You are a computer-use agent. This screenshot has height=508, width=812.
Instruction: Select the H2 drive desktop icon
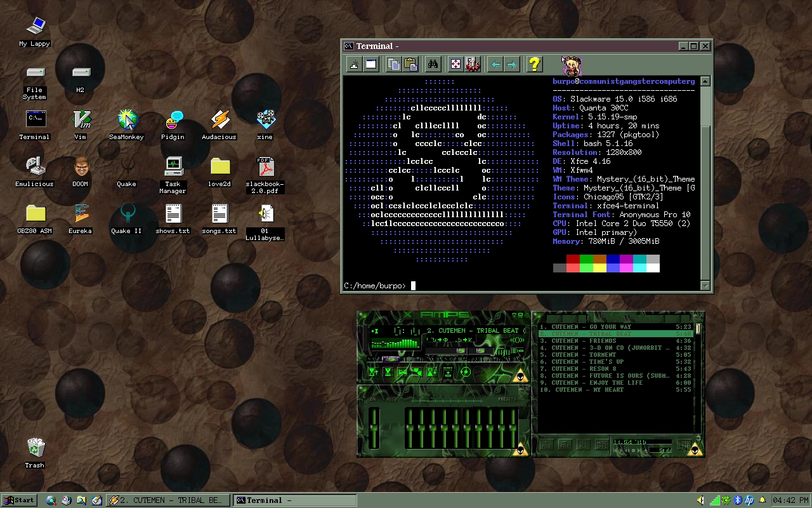click(x=80, y=79)
